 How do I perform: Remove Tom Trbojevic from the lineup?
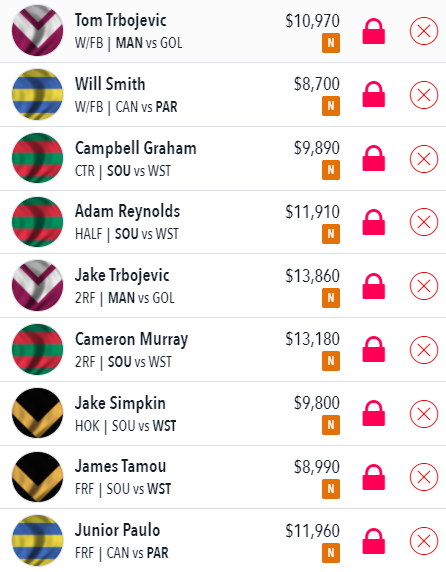point(424,31)
